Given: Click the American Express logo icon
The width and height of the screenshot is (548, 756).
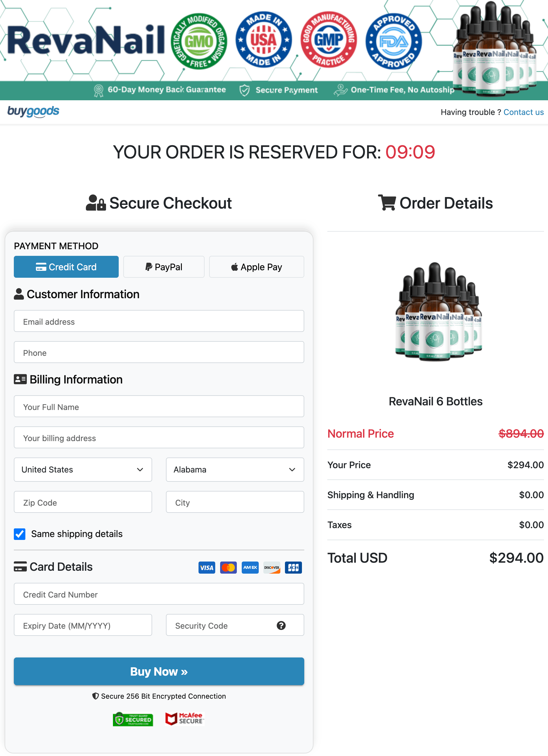Looking at the screenshot, I should (250, 567).
